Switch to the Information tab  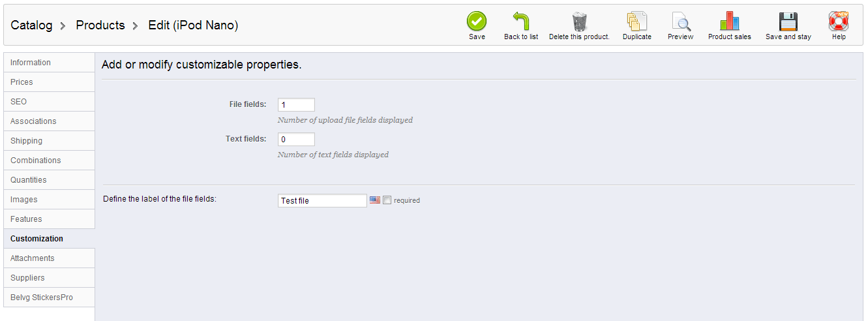31,63
